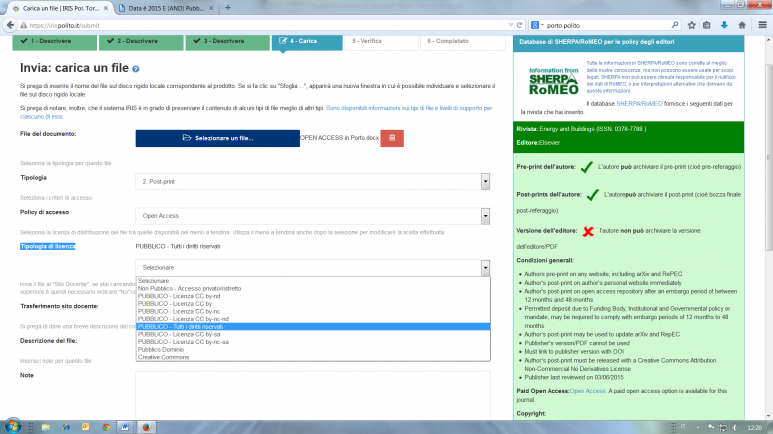Select 'PUBBLICO - Licenza CC by-sa' option
This screenshot has height=434, width=773.
coord(313,334)
